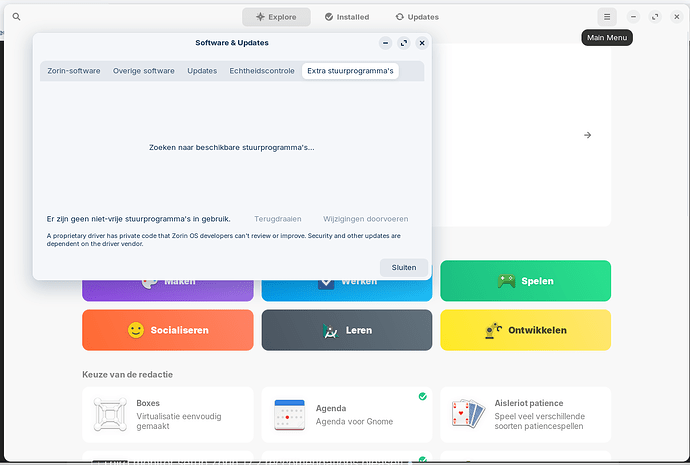This screenshot has height=465, width=690.
Task: Click the Sluiten button
Action: coord(404,267)
